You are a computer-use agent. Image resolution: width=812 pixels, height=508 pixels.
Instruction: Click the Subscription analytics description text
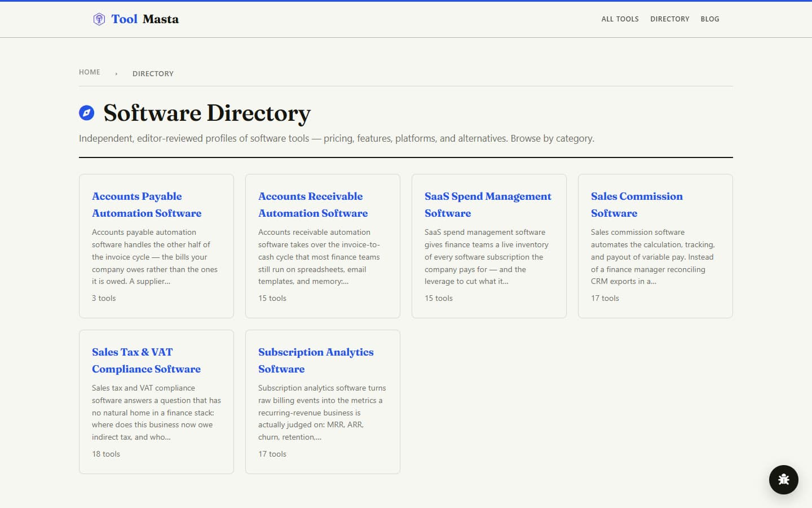(x=322, y=413)
